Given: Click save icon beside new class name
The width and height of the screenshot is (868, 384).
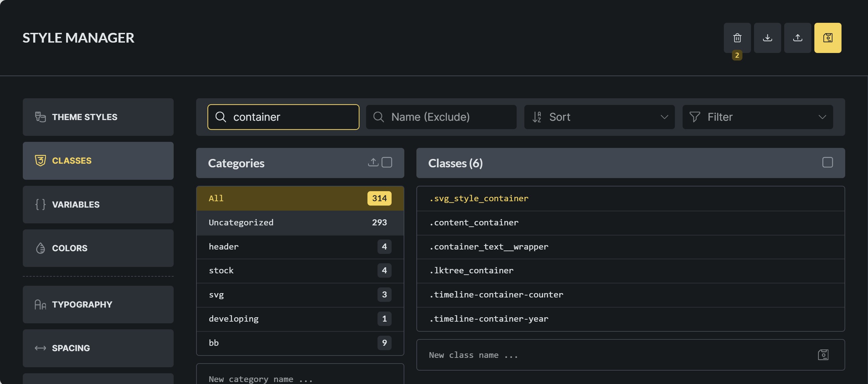Looking at the screenshot, I should pos(823,355).
